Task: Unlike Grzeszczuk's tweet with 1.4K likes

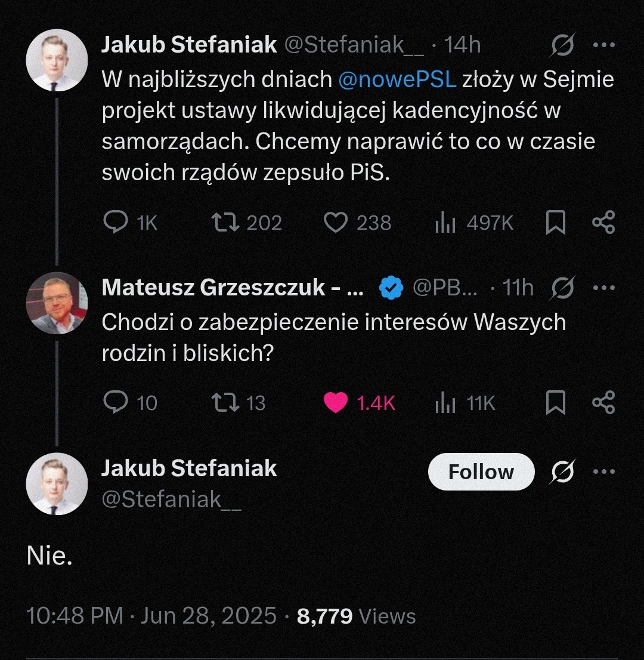Action: tap(335, 403)
